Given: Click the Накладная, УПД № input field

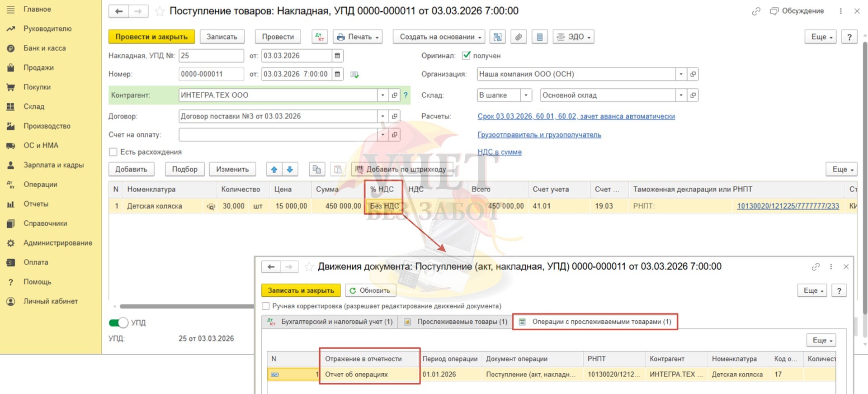Looking at the screenshot, I should pos(211,56).
